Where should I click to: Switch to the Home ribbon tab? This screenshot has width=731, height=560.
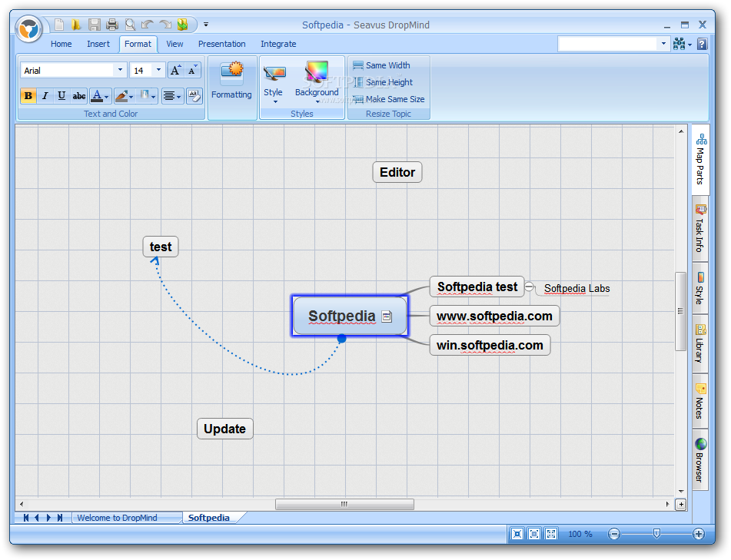[61, 44]
